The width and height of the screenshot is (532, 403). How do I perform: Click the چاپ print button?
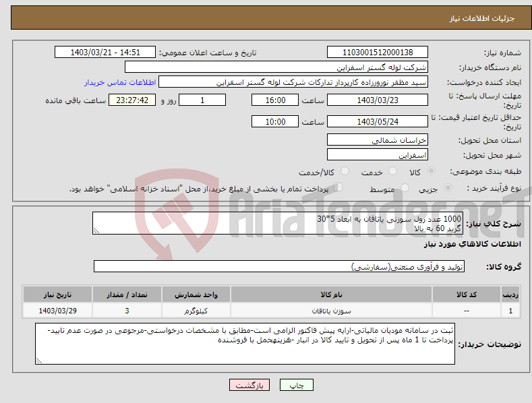coord(297,385)
